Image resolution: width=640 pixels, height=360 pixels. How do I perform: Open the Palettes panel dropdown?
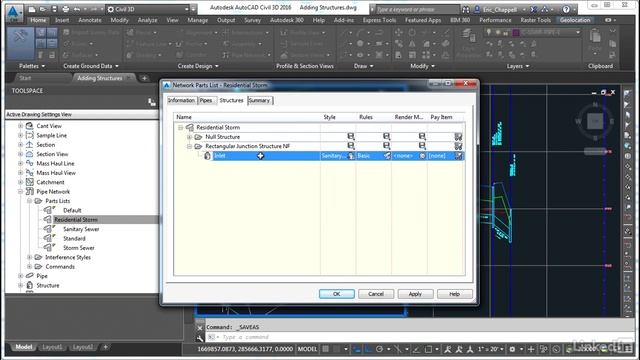tap(32, 66)
